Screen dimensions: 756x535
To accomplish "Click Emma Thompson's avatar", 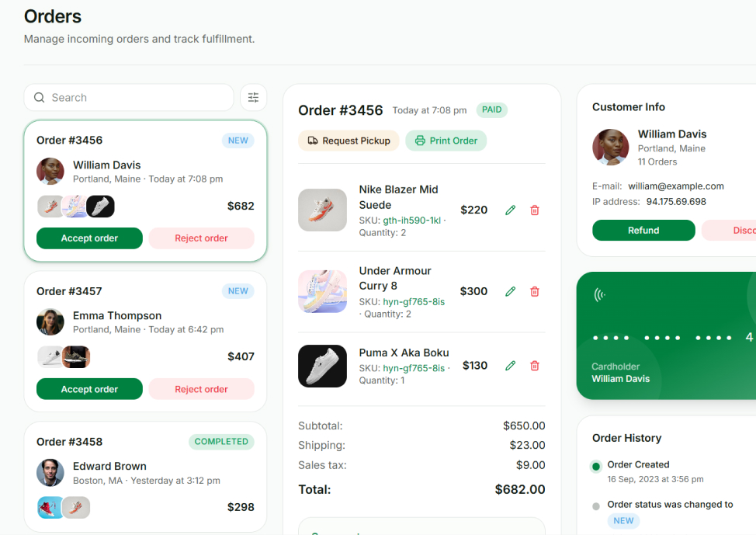I will [x=50, y=321].
